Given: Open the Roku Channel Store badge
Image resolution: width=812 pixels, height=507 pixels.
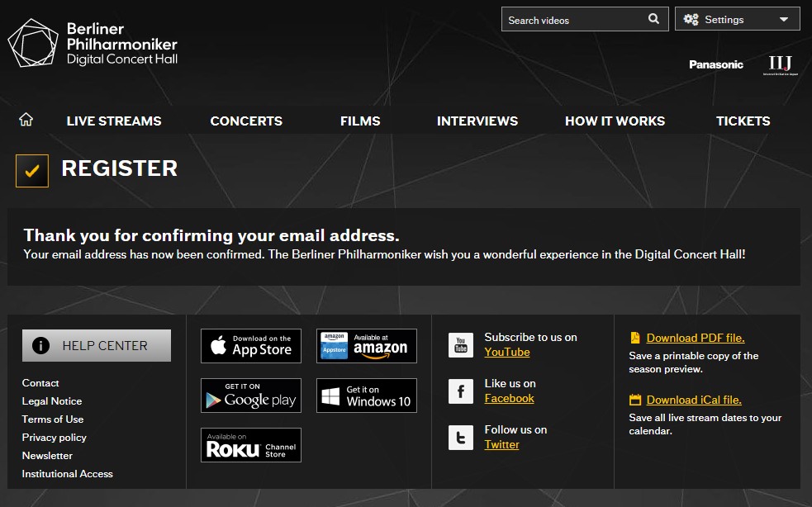Looking at the screenshot, I should click(250, 445).
